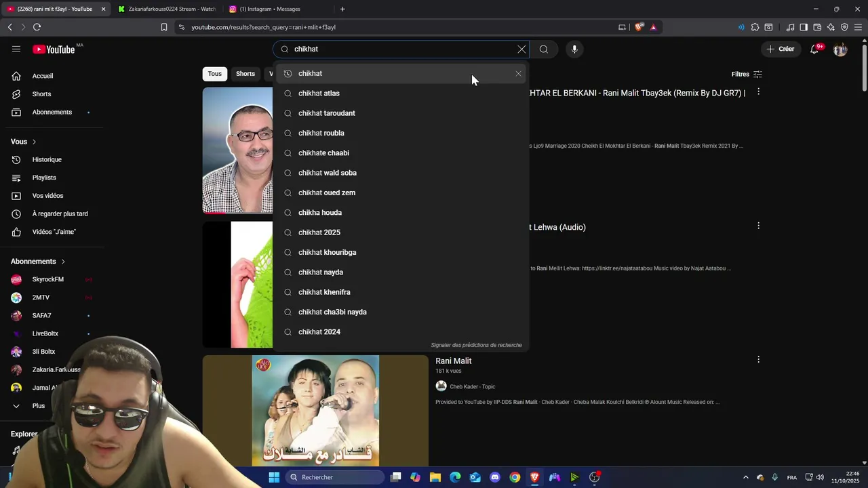Reload the page
The height and width of the screenshot is (488, 868).
click(37, 27)
